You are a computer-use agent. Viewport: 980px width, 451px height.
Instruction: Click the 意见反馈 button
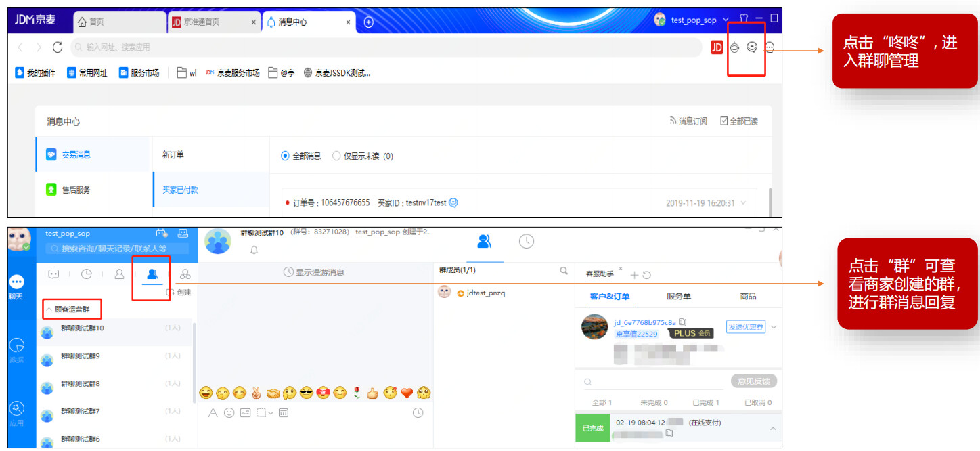click(x=754, y=381)
